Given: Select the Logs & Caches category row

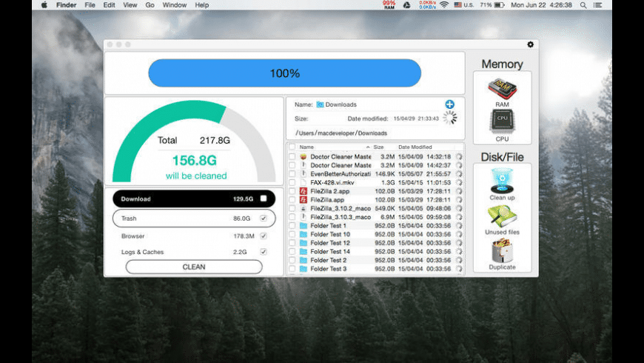Looking at the screenshot, I should pyautogui.click(x=194, y=252).
